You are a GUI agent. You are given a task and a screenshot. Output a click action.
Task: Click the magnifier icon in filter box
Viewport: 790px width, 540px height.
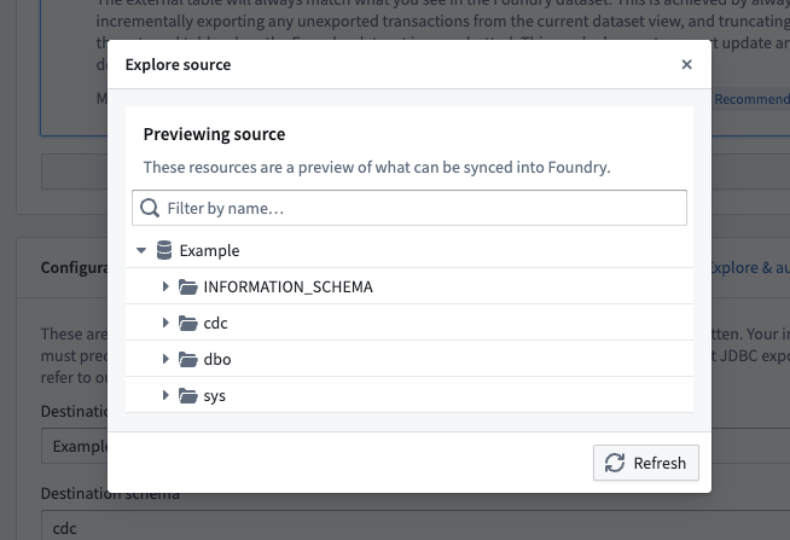click(150, 208)
